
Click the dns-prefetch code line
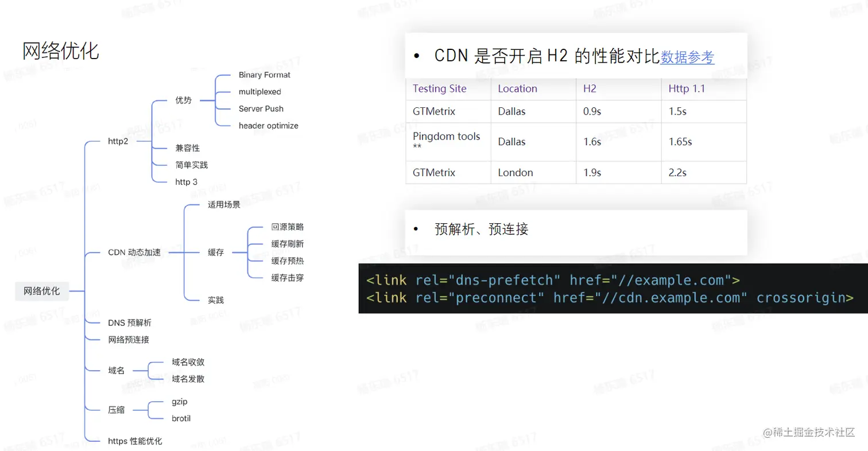(553, 281)
